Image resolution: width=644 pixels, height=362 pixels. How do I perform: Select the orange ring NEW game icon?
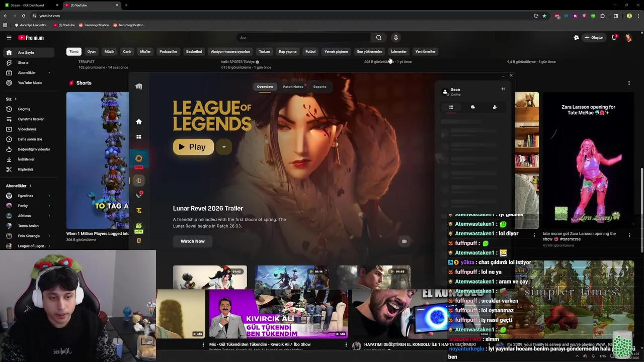click(139, 159)
